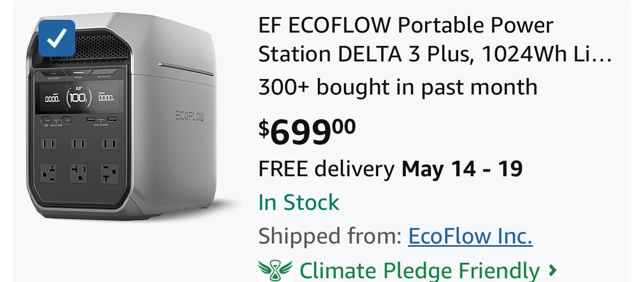
Task: Open the EF ECOFLOW DELTA 3 Plus title
Action: click(x=434, y=40)
